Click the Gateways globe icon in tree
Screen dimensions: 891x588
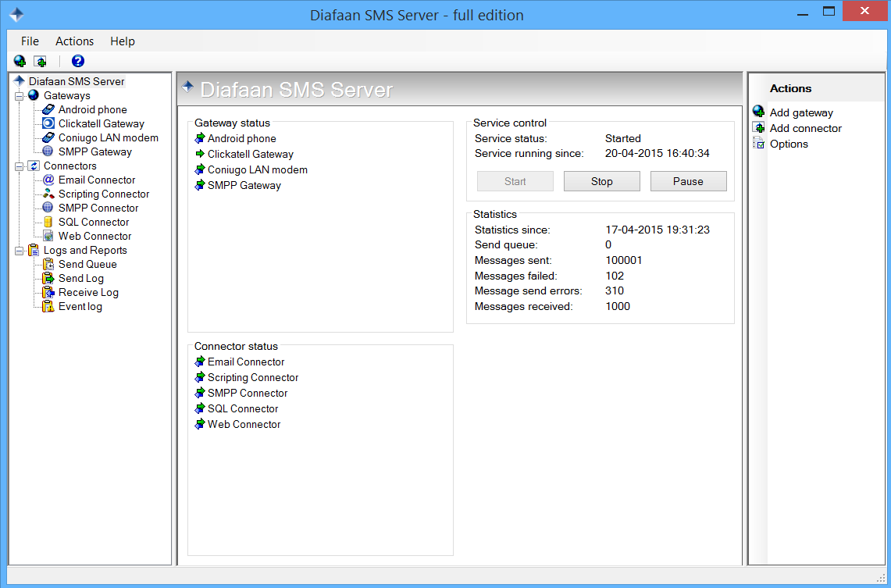tap(34, 94)
